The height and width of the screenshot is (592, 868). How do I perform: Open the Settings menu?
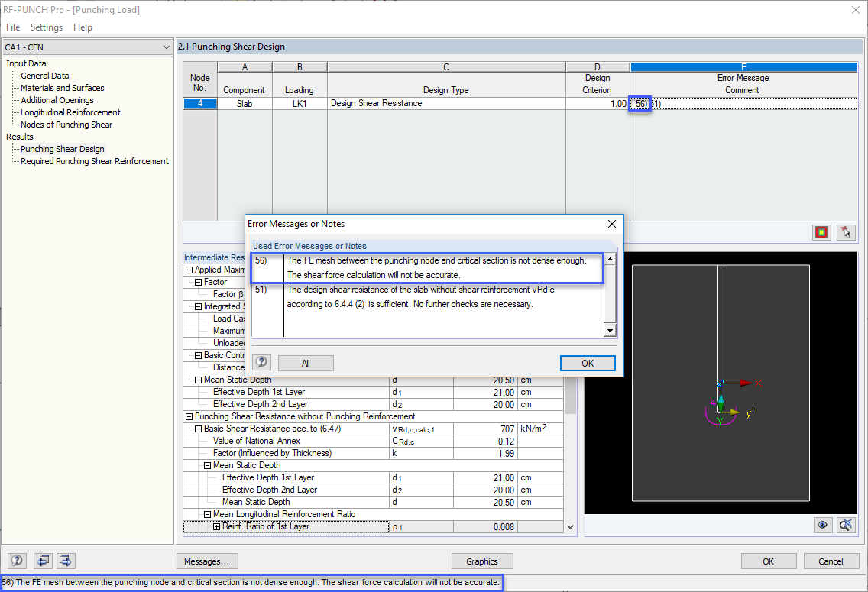coord(47,27)
